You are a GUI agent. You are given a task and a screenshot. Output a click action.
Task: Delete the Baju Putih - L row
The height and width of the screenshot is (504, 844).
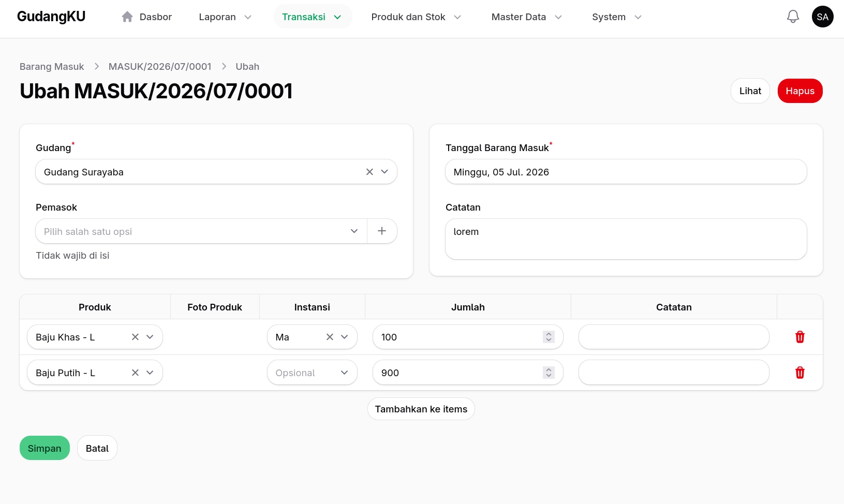tap(799, 373)
